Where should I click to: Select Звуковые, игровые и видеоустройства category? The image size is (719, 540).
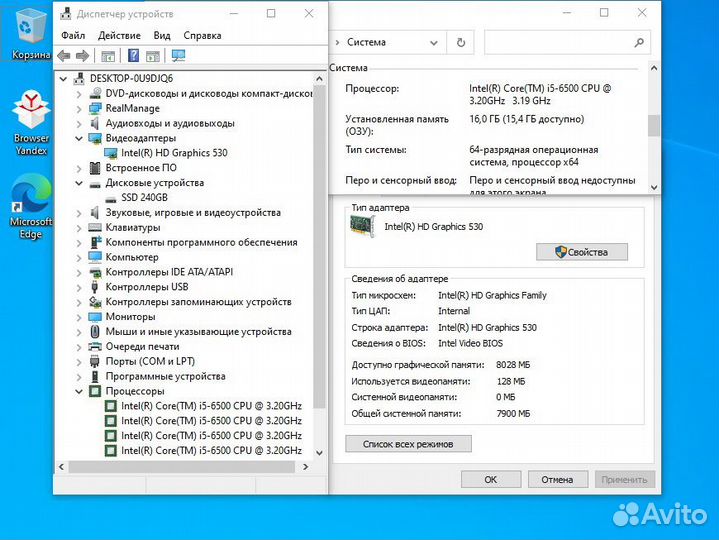pyautogui.click(x=193, y=213)
